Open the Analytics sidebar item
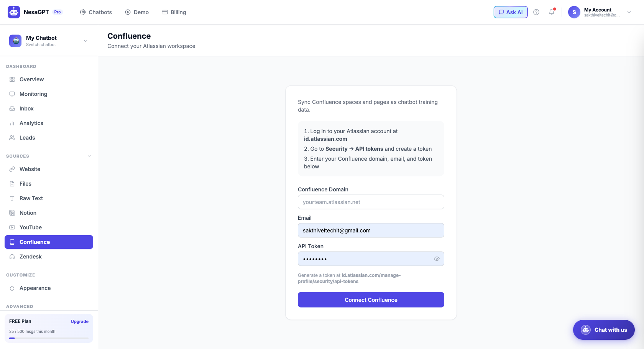The height and width of the screenshot is (349, 644). point(49,123)
